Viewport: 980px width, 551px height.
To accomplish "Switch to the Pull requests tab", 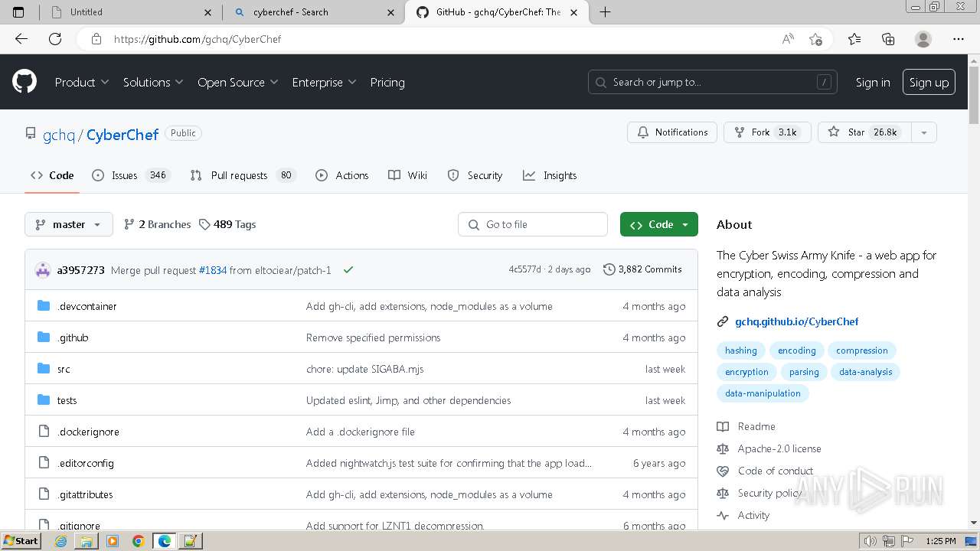I will pos(243,175).
